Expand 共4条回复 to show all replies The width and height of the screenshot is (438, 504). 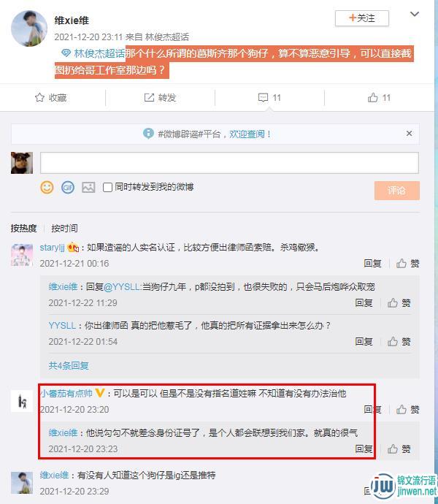[69, 365]
